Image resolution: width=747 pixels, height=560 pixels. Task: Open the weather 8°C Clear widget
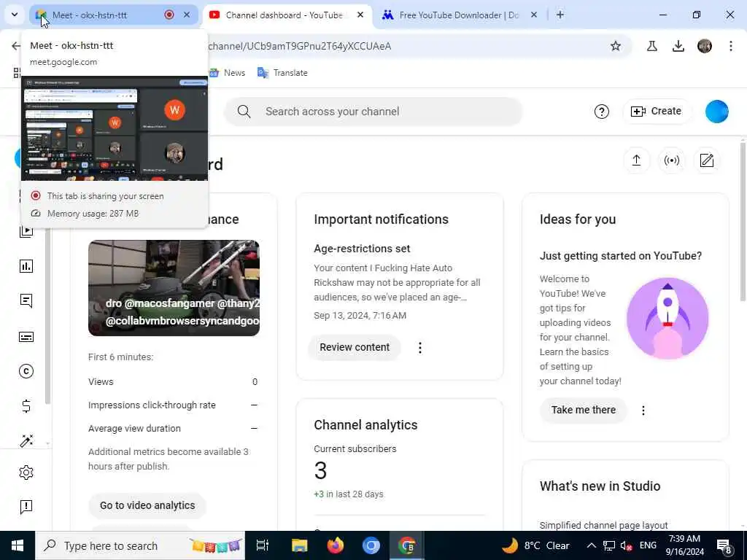click(x=536, y=545)
